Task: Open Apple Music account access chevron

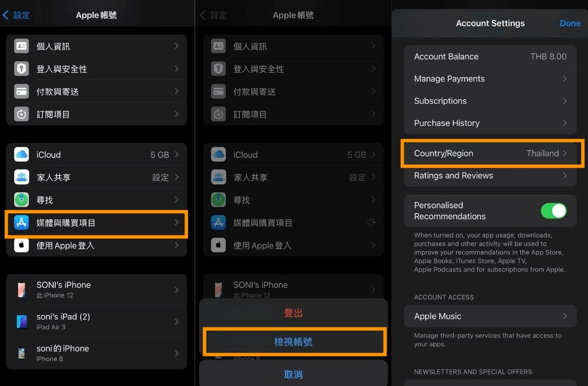Action: click(x=565, y=316)
